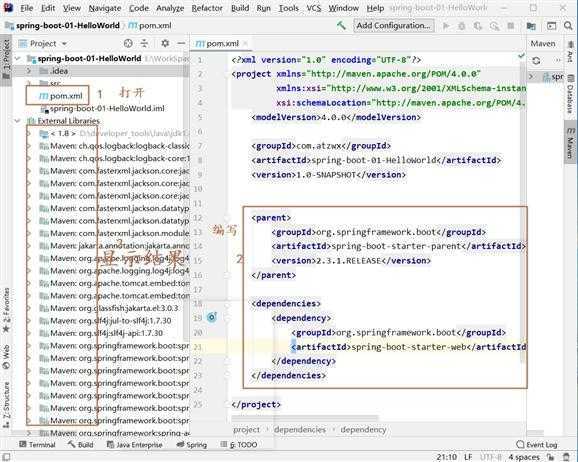Click the spring-boot-01-HelloWorld breadcrumb
This screenshot has height=462, width=578.
(x=63, y=25)
